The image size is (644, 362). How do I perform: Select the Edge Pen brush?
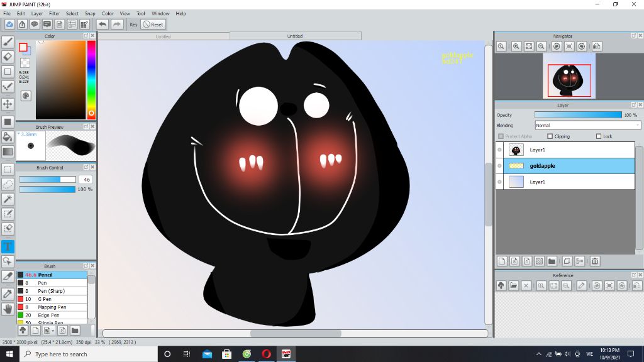pyautogui.click(x=52, y=315)
